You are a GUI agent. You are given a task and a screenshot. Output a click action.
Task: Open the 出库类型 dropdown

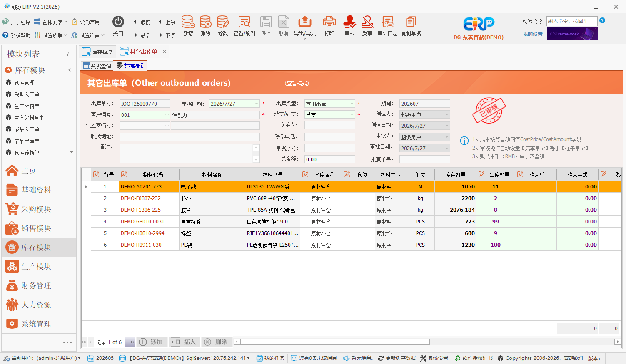(352, 104)
